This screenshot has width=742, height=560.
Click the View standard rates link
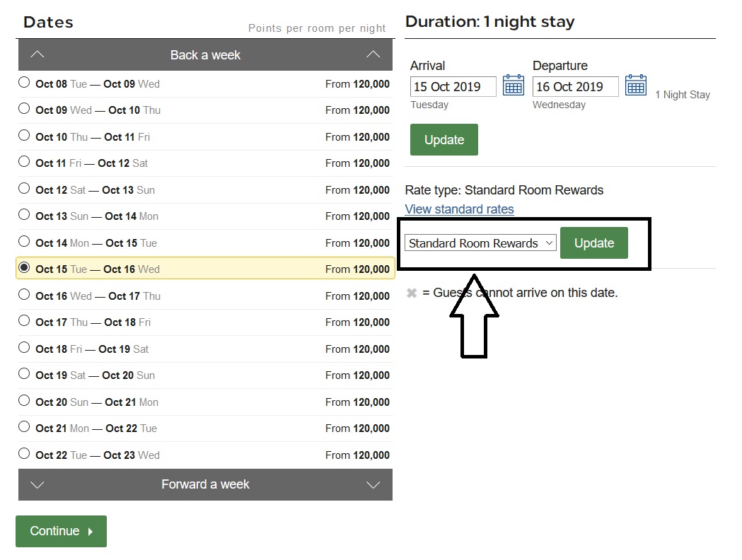[x=459, y=209]
